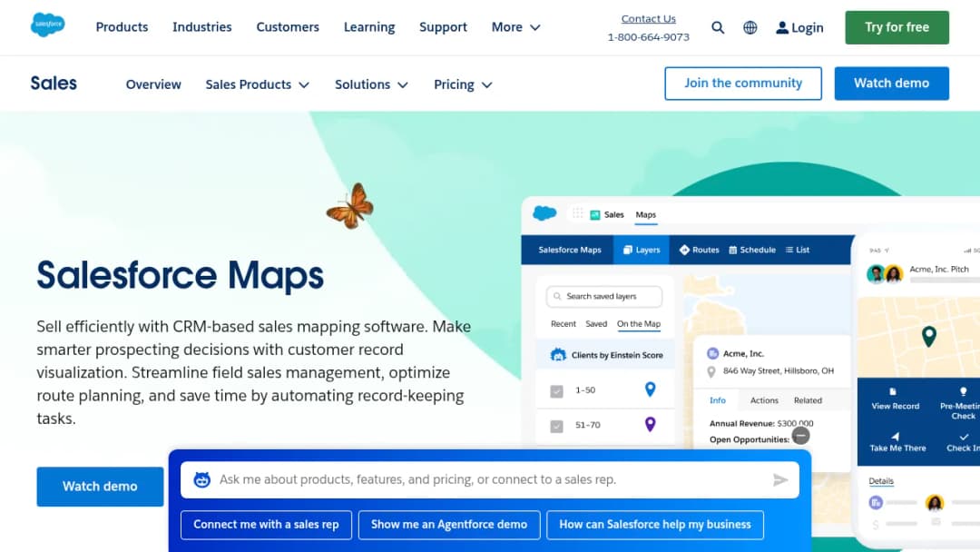The height and width of the screenshot is (552, 980).
Task: Click the location pin beside Acme address
Action: point(711,371)
